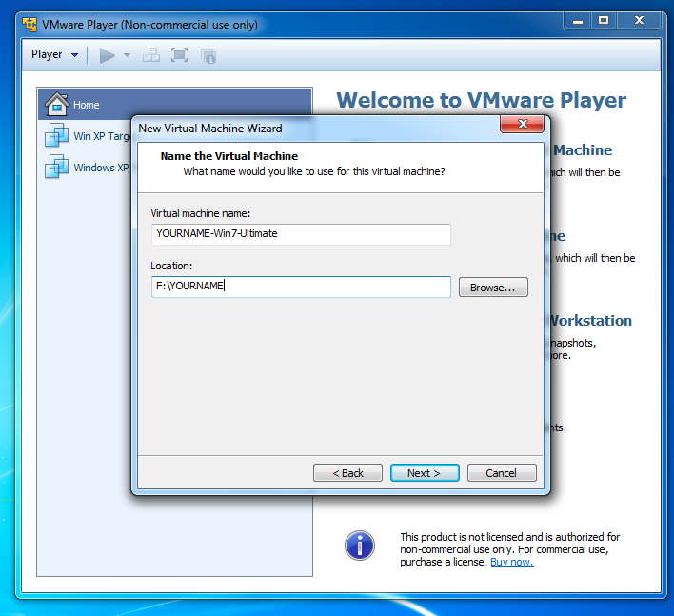Click the Next > button
The height and width of the screenshot is (616, 674).
(425, 473)
